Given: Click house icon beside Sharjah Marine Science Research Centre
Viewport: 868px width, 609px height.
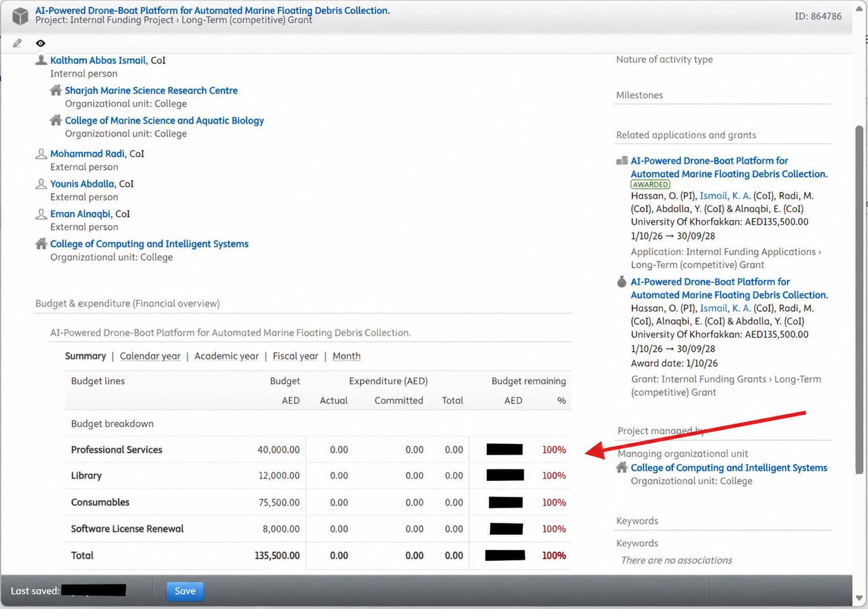Looking at the screenshot, I should pos(56,90).
